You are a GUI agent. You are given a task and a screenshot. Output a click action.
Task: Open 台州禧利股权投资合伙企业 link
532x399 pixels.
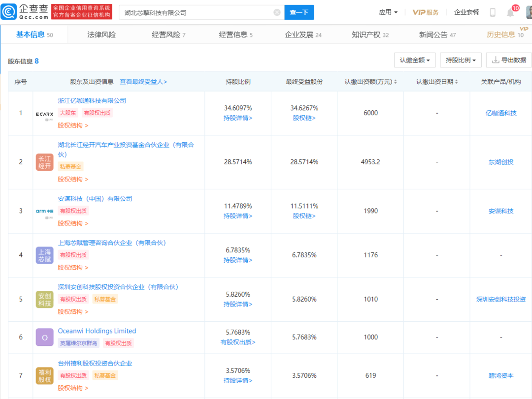[x=95, y=364]
